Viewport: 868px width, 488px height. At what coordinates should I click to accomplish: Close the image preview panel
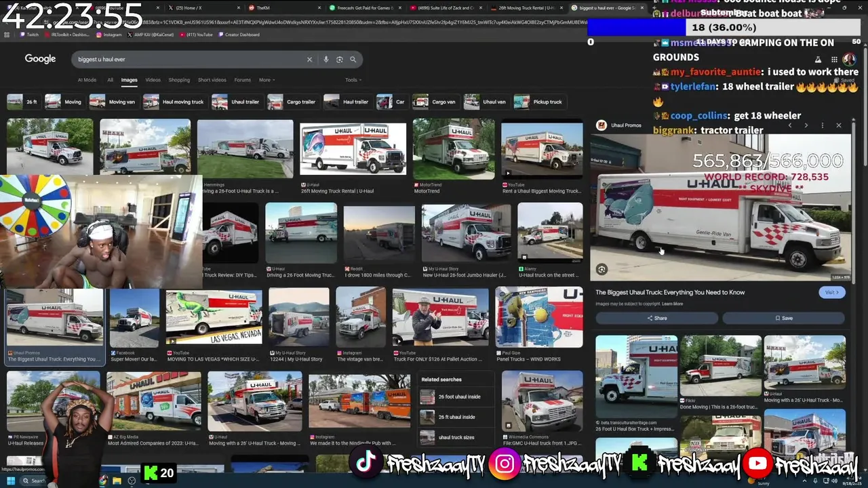(x=838, y=125)
